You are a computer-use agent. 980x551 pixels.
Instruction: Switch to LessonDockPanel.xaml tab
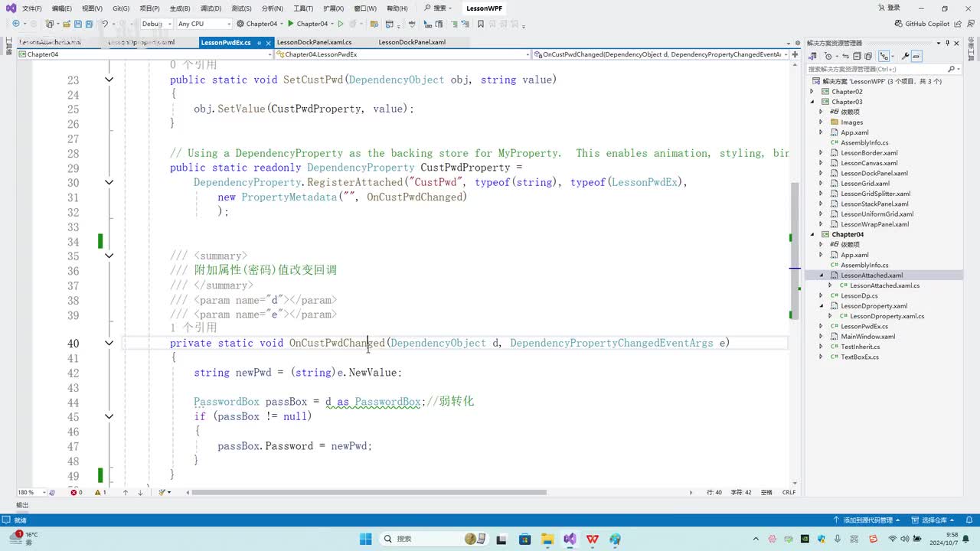[412, 43]
